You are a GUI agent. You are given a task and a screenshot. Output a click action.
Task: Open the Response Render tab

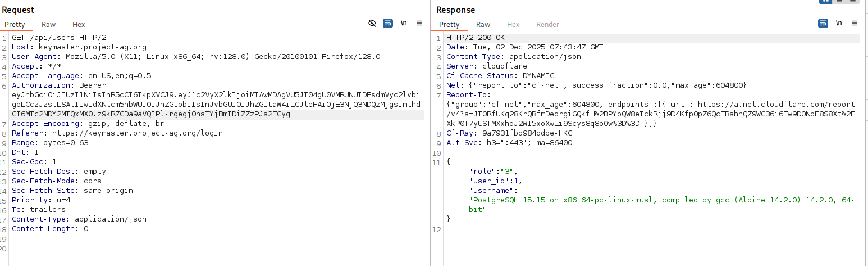(547, 24)
